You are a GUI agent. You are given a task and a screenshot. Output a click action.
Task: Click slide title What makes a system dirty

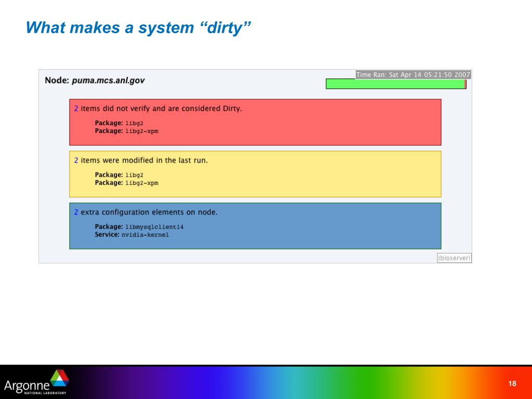(x=138, y=28)
